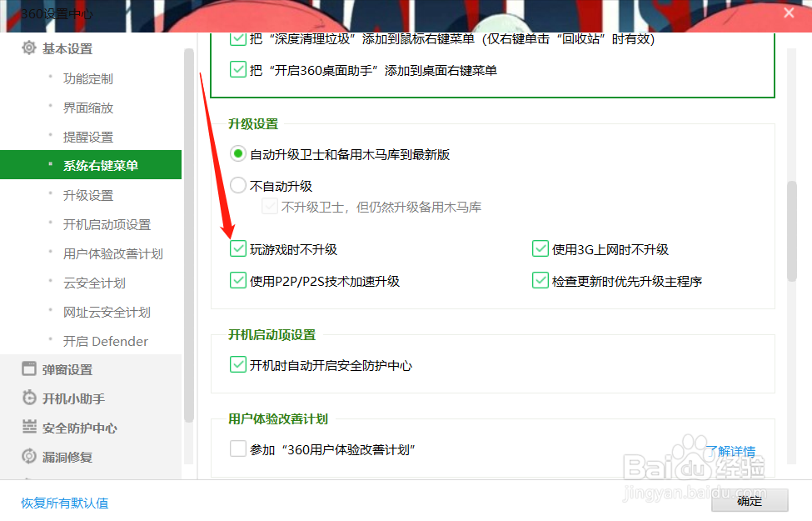Select 不自动升级 radio button

tap(237, 185)
